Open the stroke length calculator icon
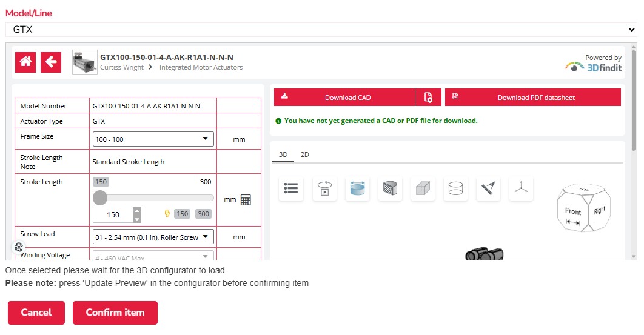 246,200
